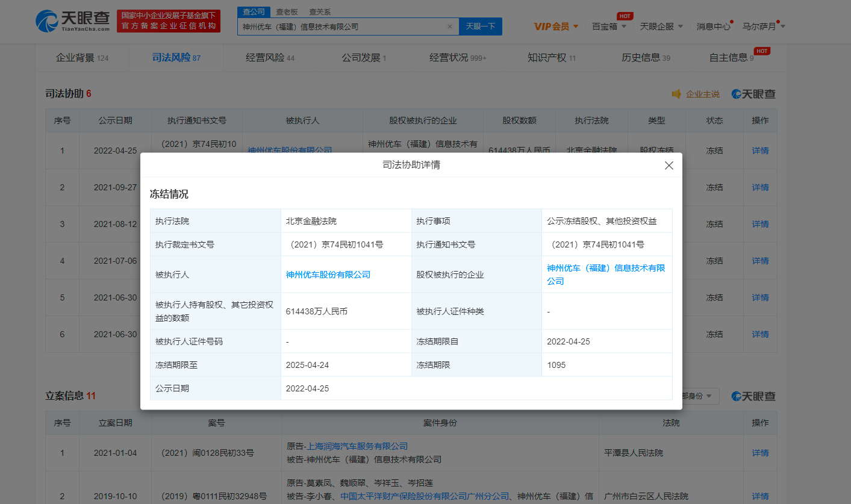Open 上海润海汽车服务有限公司 plaintiff link

click(357, 446)
